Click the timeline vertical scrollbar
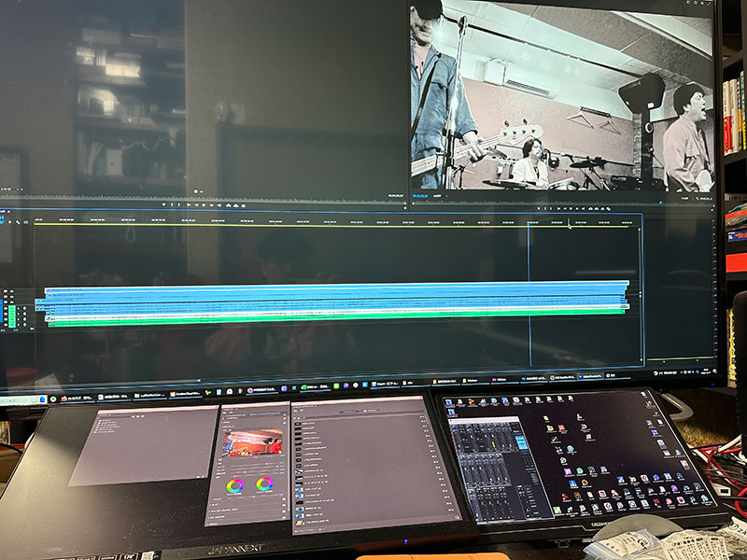 pyautogui.click(x=641, y=295)
